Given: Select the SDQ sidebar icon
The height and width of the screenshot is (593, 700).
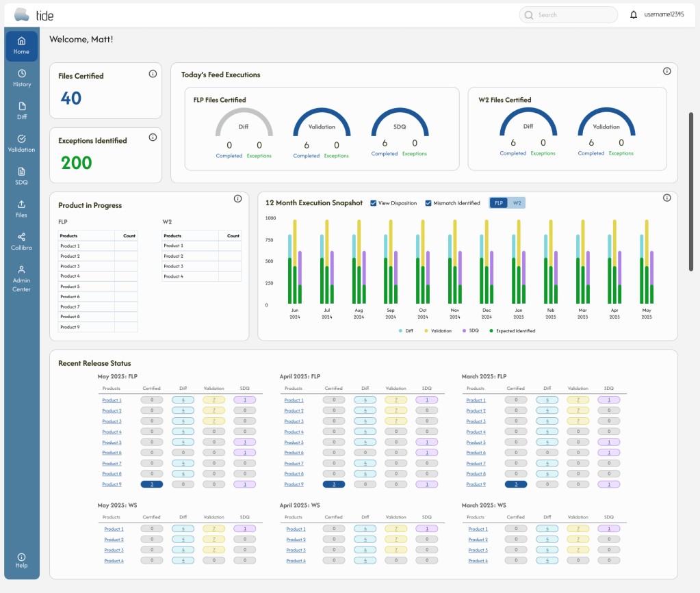Looking at the screenshot, I should point(22,176).
